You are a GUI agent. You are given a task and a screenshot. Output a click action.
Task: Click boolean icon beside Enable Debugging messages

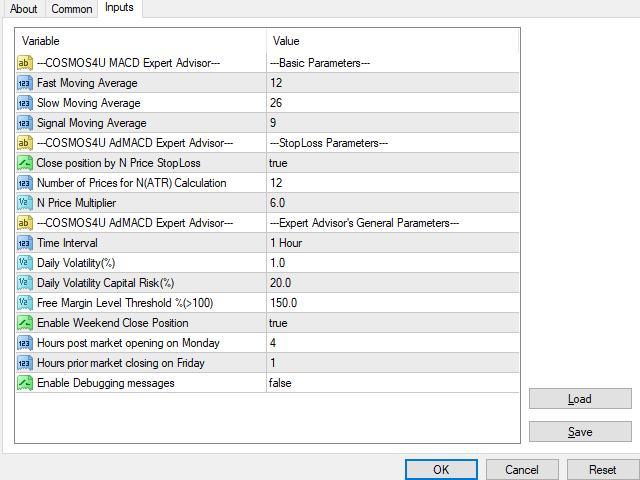tap(25, 383)
